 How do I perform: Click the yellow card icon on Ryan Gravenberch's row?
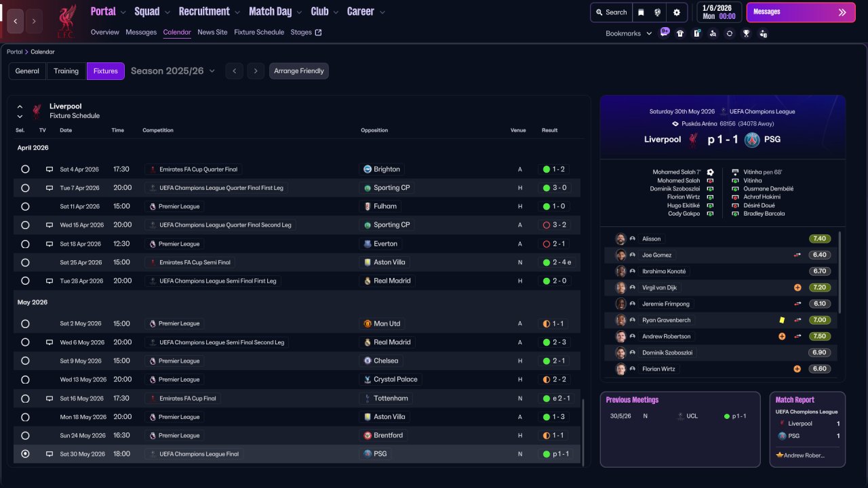[782, 320]
